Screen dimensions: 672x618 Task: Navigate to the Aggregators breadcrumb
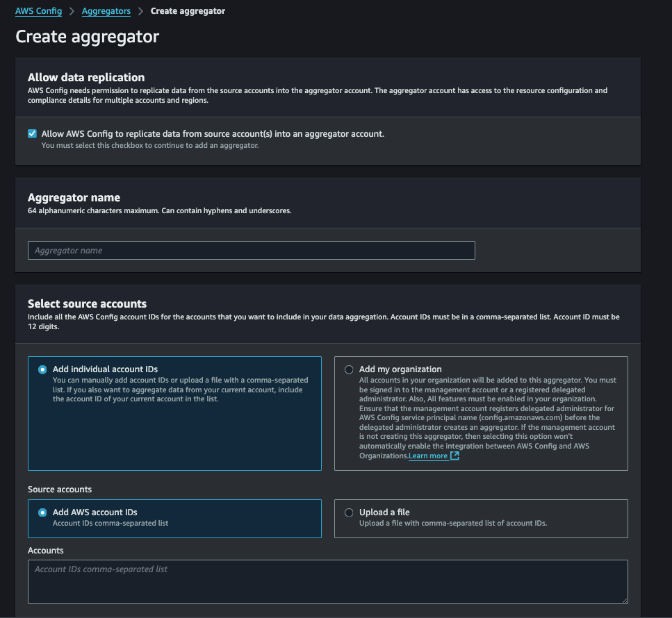106,11
